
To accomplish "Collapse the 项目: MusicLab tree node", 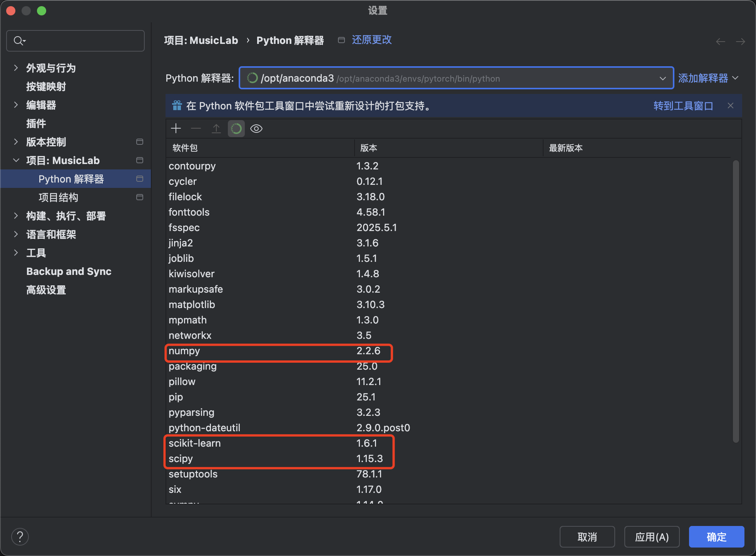I will pos(16,160).
